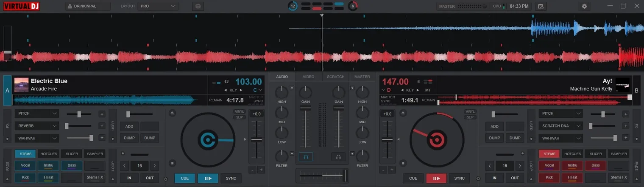Switch mixer to VIDEO tab
644x187 pixels.
tap(308, 77)
